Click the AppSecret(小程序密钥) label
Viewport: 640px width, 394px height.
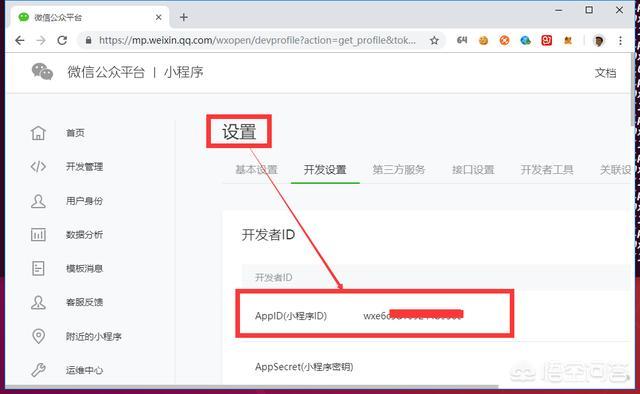[304, 367]
